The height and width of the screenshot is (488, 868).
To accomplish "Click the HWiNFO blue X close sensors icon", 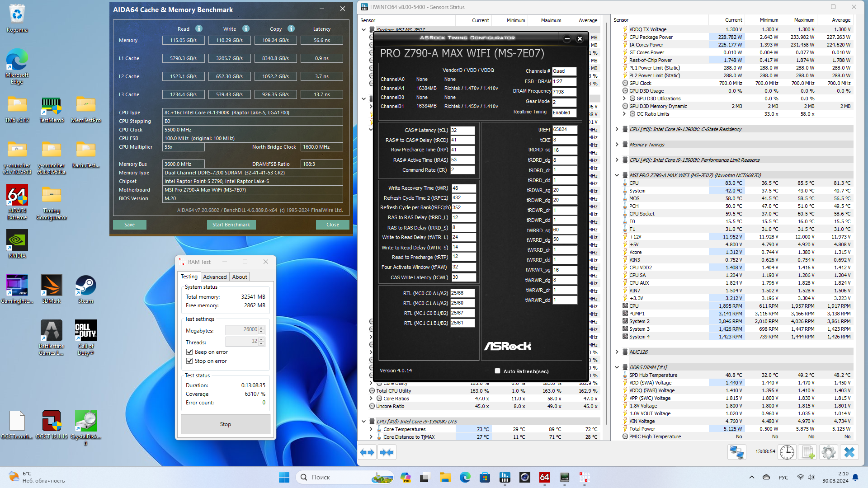I will [x=849, y=452].
